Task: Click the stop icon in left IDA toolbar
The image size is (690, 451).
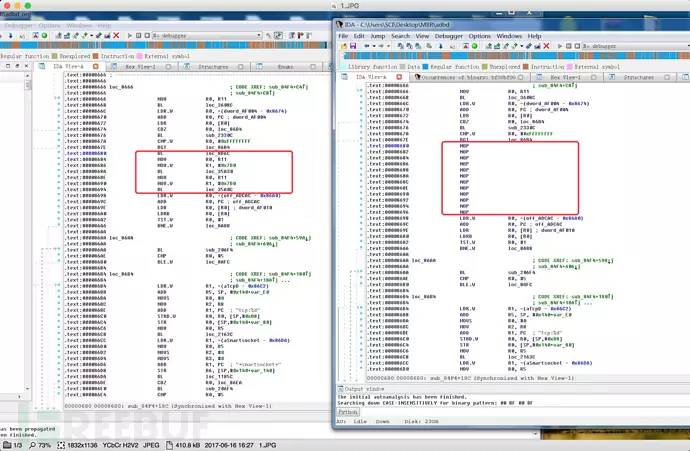Action: (147, 35)
